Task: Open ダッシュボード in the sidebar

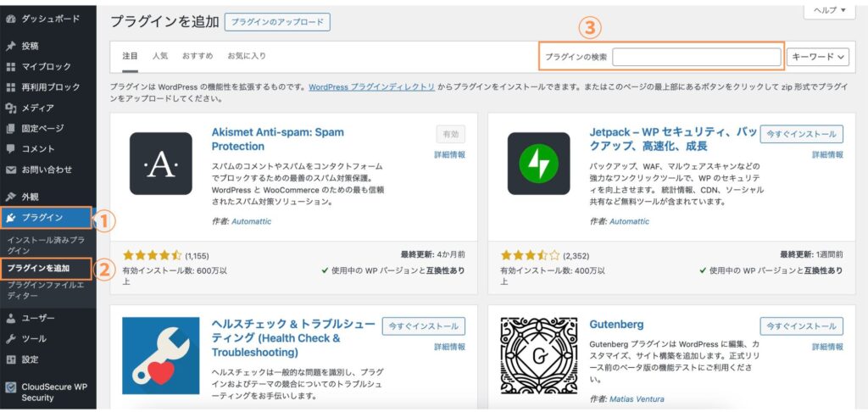Action: point(50,19)
